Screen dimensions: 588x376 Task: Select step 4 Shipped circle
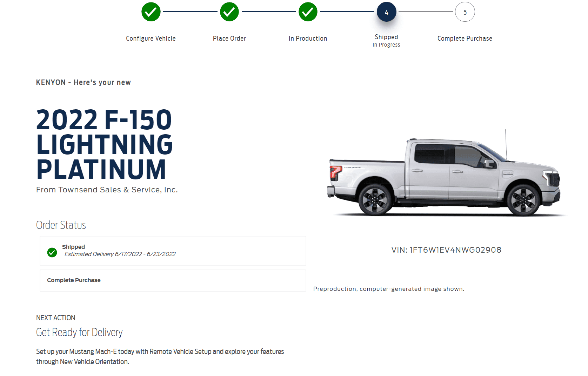[387, 12]
